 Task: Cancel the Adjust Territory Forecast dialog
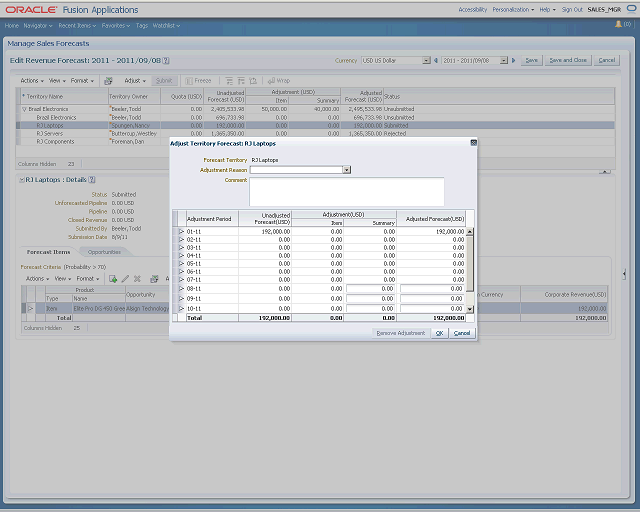tap(462, 333)
